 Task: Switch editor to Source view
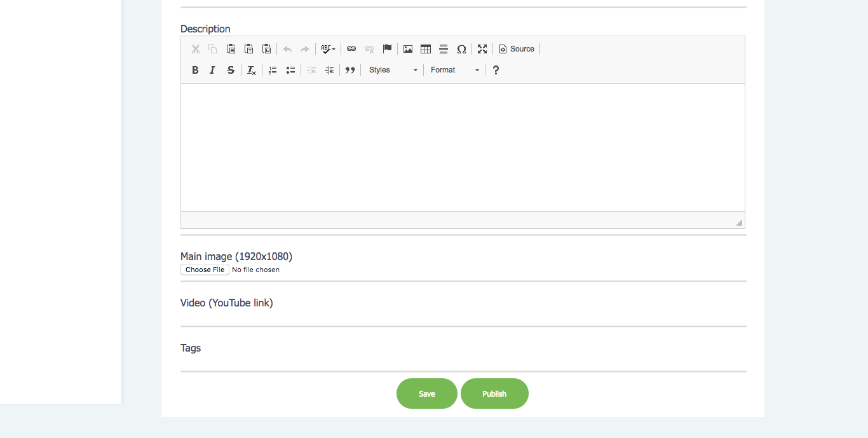517,49
